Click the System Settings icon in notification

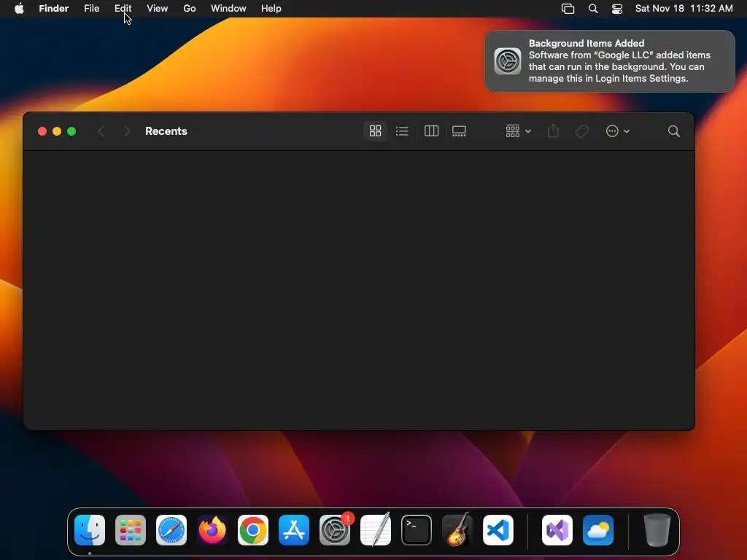(508, 61)
